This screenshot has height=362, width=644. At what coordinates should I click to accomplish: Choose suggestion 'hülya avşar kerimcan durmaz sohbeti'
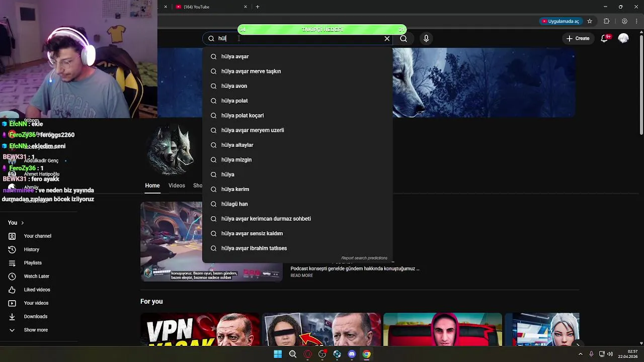coord(297,219)
